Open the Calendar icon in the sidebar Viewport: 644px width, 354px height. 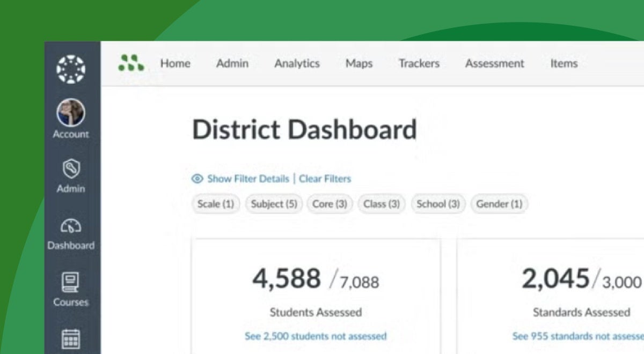tap(71, 338)
